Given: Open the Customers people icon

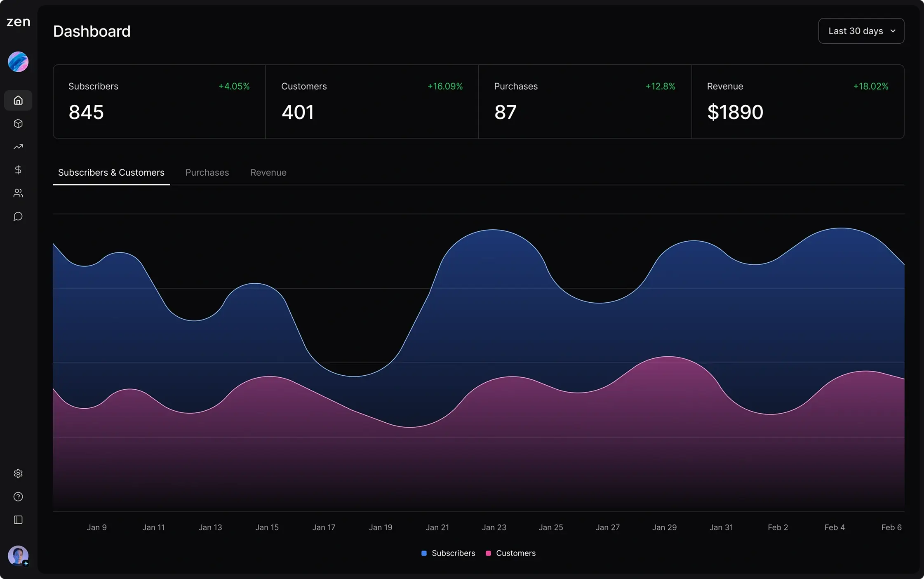Looking at the screenshot, I should point(18,193).
